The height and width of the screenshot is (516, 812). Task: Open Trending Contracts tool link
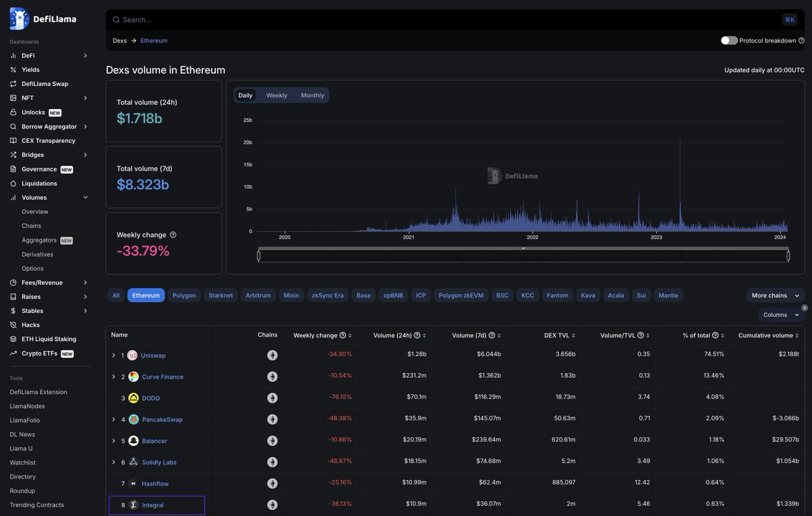pos(37,505)
